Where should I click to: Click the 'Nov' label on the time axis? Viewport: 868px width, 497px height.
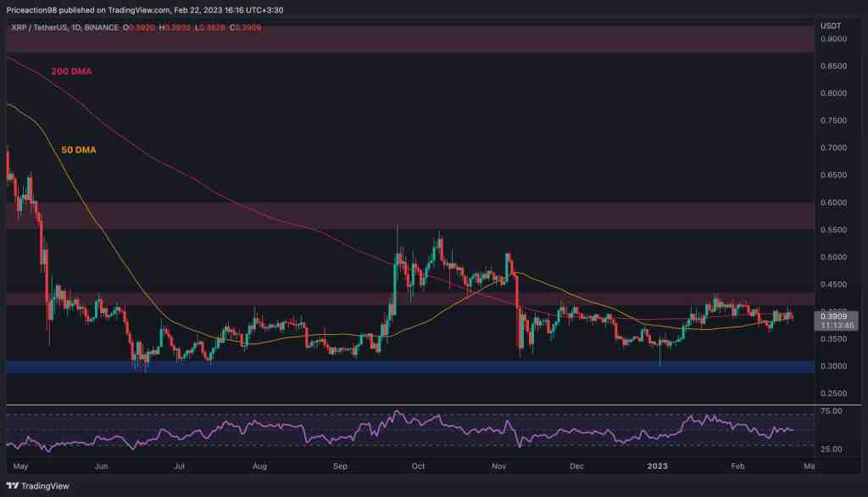[x=498, y=466]
